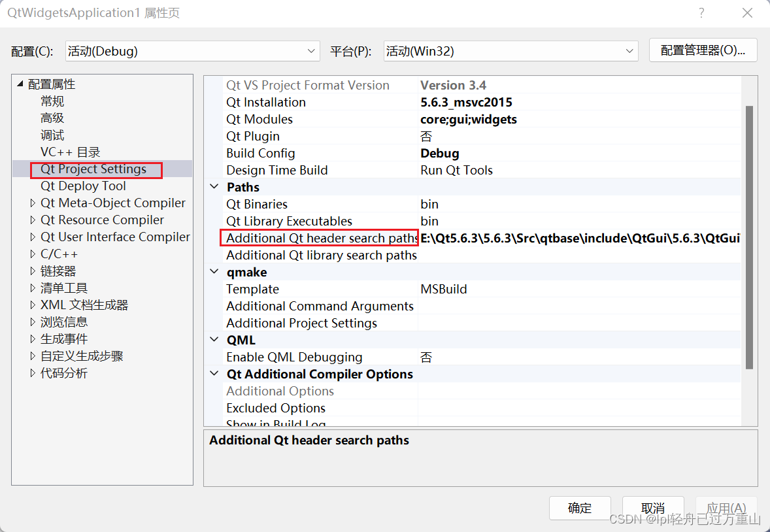Viewport: 770px width, 532px height.
Task: Select the 调试 tree item
Action: tap(52, 135)
